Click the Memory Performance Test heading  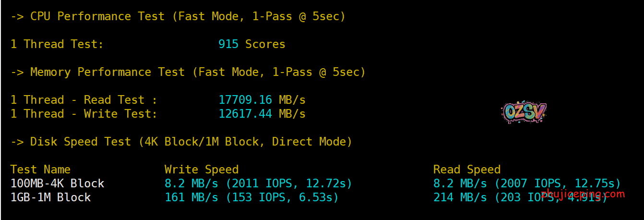(x=188, y=72)
